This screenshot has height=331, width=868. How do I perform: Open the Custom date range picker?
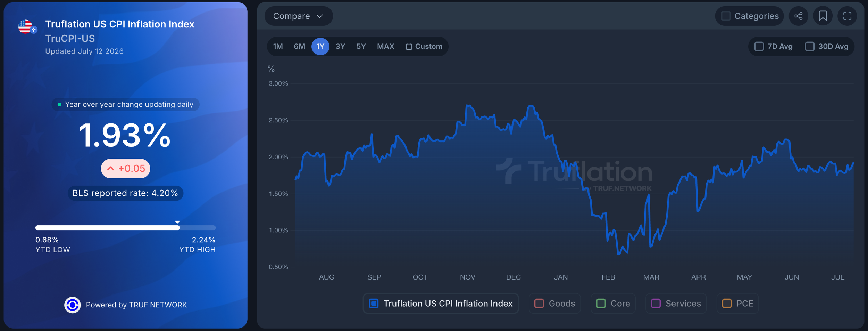coord(424,47)
